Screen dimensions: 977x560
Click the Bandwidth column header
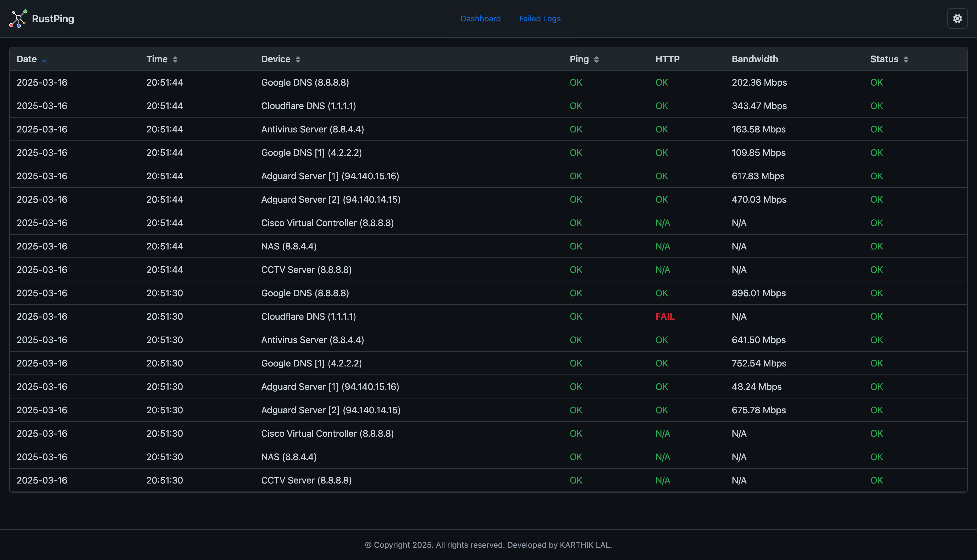pyautogui.click(x=754, y=59)
